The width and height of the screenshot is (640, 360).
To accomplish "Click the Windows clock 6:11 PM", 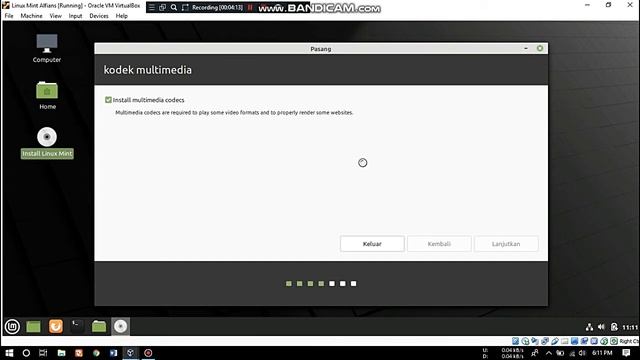I will coord(602,353).
